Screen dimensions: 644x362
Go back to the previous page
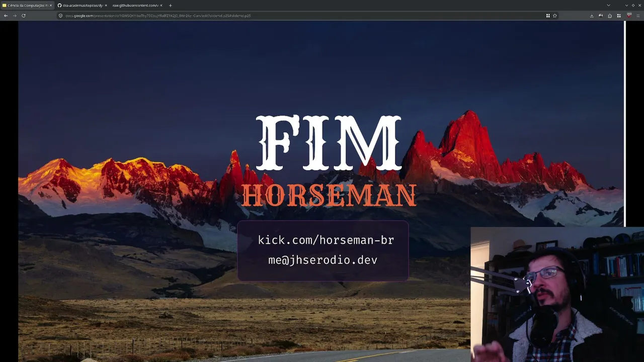pyautogui.click(x=6, y=16)
